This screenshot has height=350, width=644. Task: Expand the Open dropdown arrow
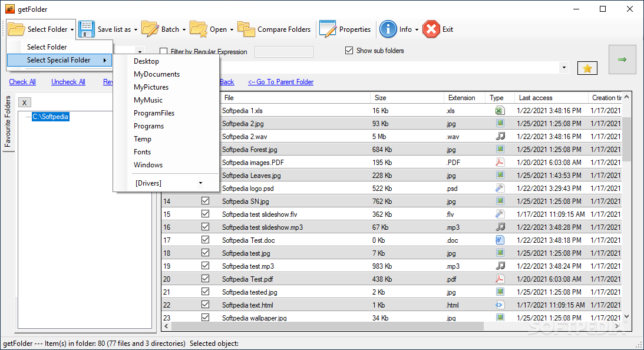232,29
